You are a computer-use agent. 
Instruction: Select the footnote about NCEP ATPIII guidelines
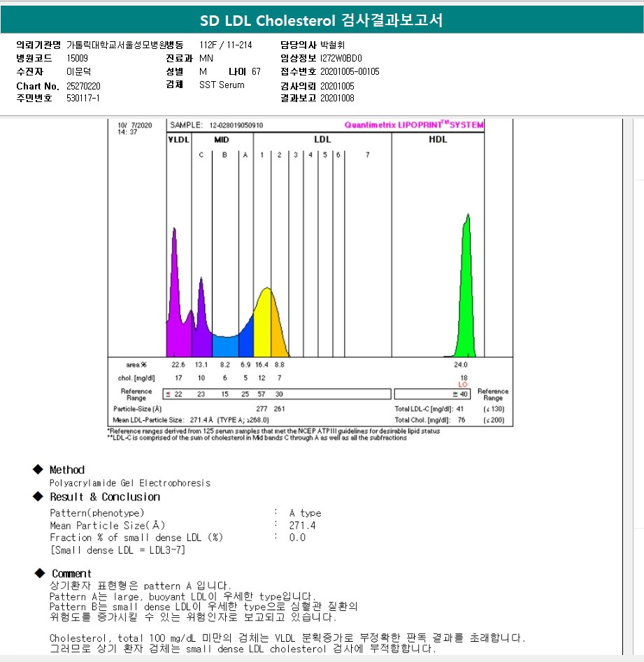coord(273,431)
